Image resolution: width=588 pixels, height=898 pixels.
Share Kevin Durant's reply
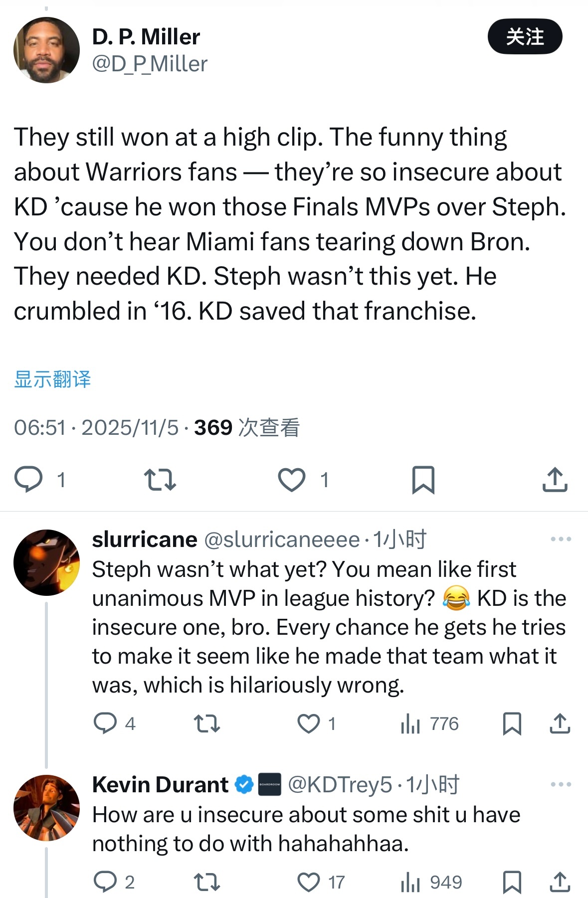pos(560,882)
